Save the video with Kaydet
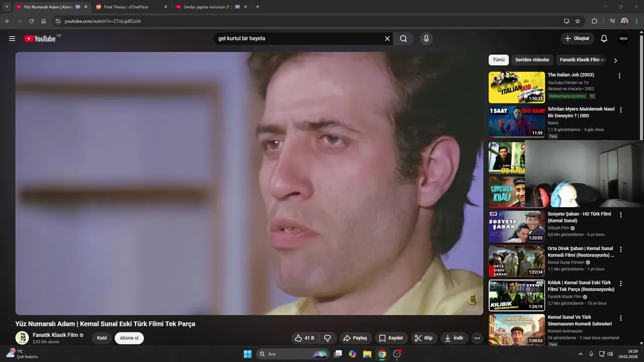The image size is (644, 362). coord(391,338)
